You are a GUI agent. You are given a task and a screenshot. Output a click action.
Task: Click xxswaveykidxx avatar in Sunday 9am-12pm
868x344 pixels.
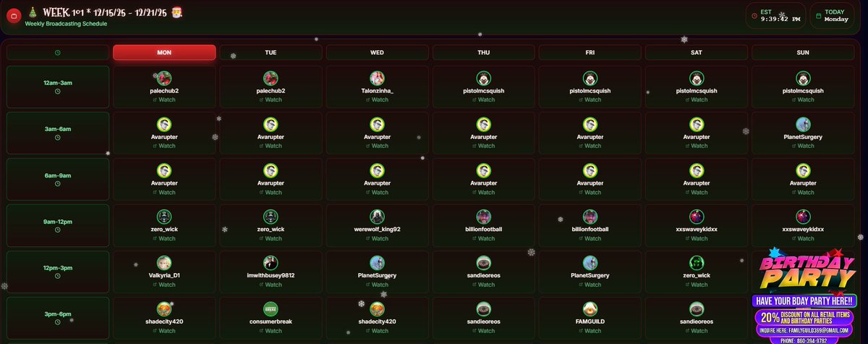[802, 216]
